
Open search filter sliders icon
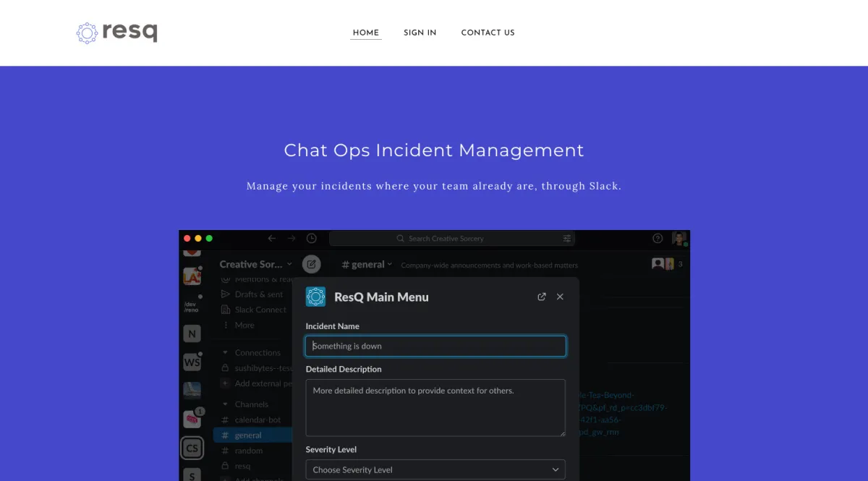pos(567,238)
